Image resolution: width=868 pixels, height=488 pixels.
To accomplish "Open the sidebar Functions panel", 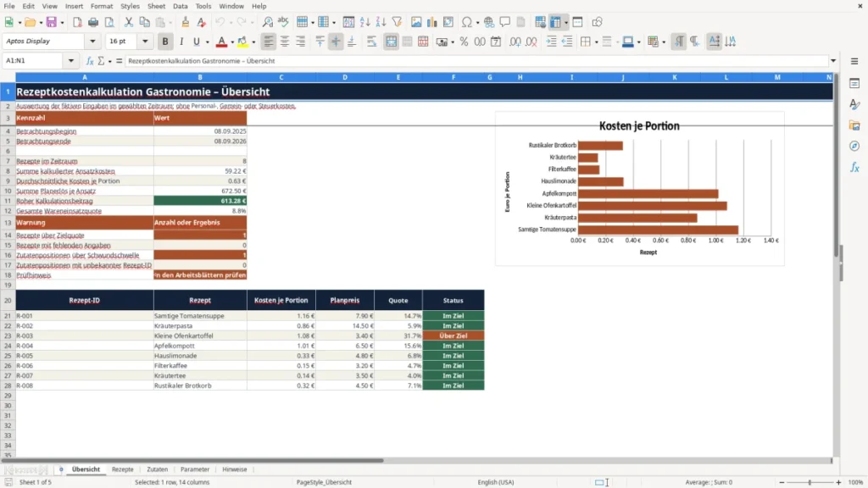I will click(x=854, y=167).
